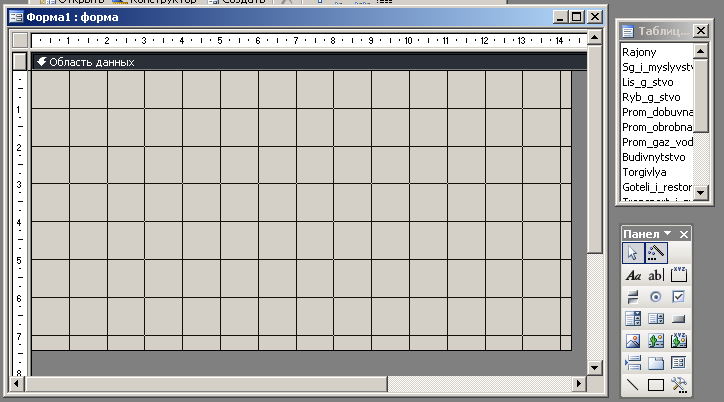This screenshot has height=402, width=724.
Task: Select the Line drawing tool
Action: click(x=633, y=384)
